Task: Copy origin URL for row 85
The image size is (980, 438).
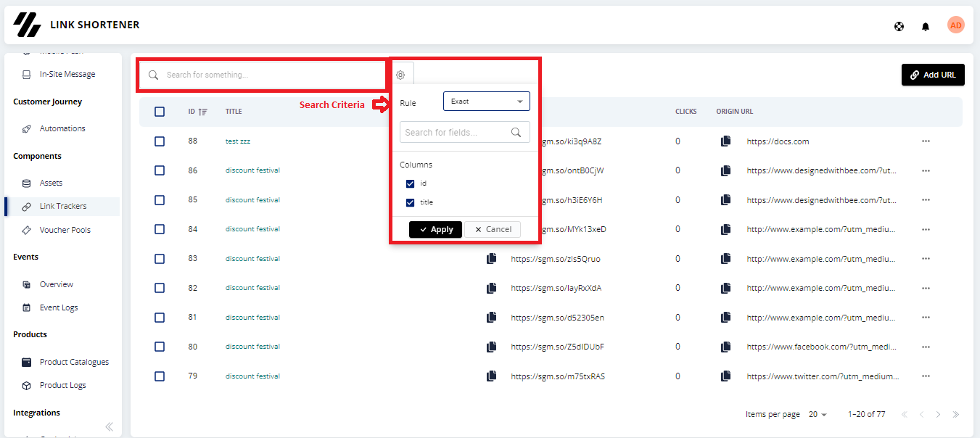Action: click(x=725, y=200)
